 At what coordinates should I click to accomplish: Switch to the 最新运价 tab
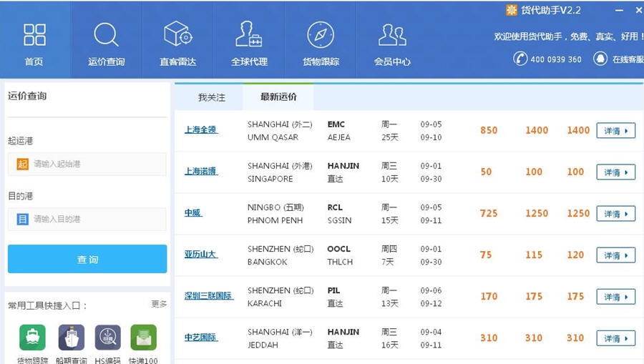(x=278, y=97)
